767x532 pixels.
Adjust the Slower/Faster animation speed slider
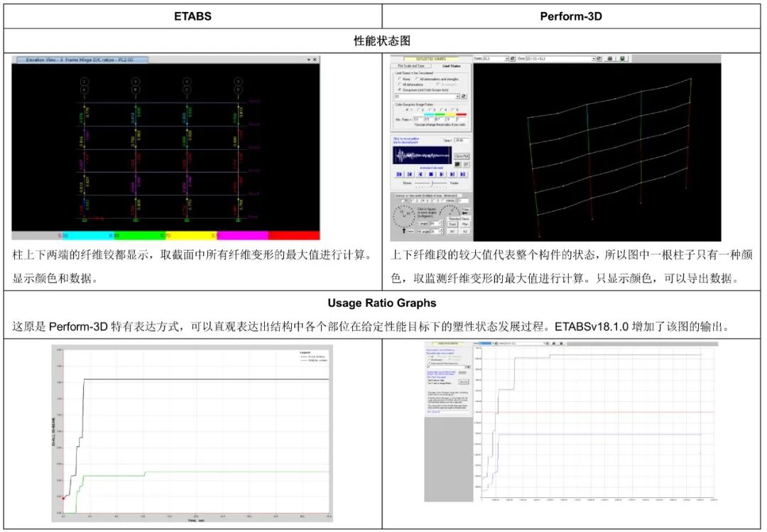432,185
